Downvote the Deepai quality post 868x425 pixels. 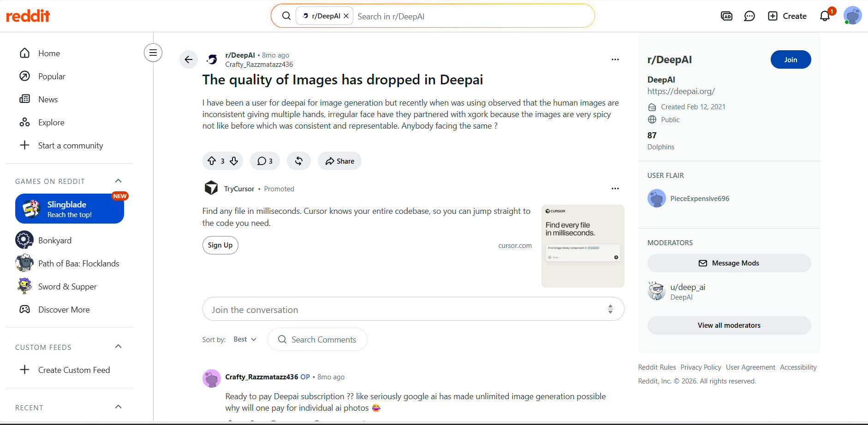point(234,161)
